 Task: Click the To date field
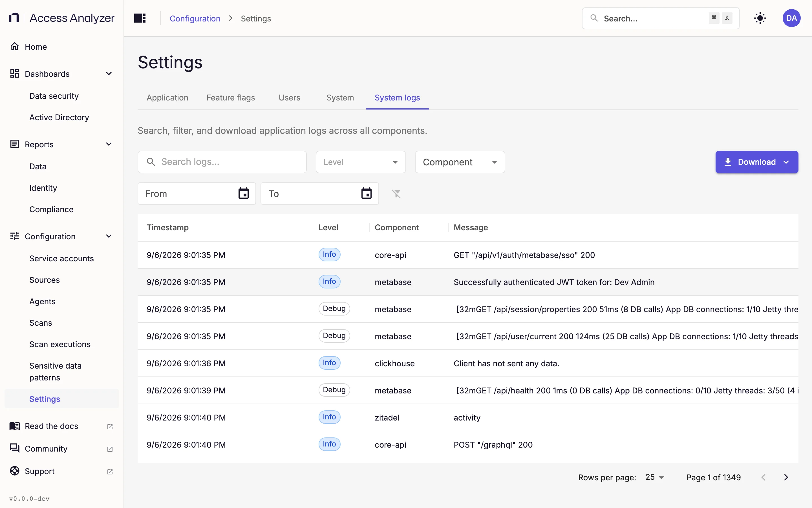pos(319,194)
